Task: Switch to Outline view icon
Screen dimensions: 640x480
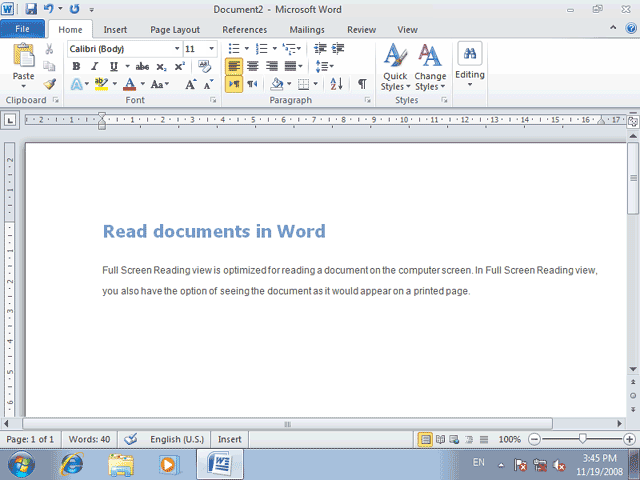Action: (469, 440)
